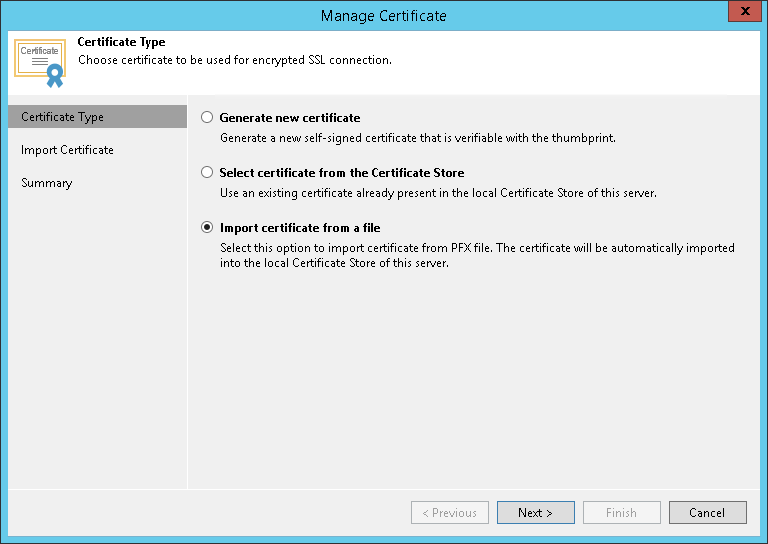Image resolution: width=768 pixels, height=544 pixels.
Task: Click the Generate new certificate label text
Action: coord(290,117)
